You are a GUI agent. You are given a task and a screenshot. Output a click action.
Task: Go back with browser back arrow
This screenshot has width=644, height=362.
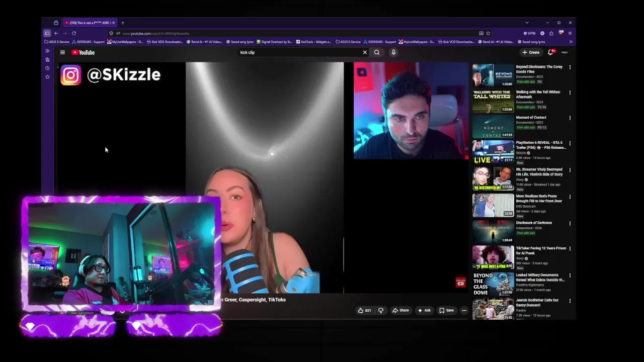click(56, 33)
